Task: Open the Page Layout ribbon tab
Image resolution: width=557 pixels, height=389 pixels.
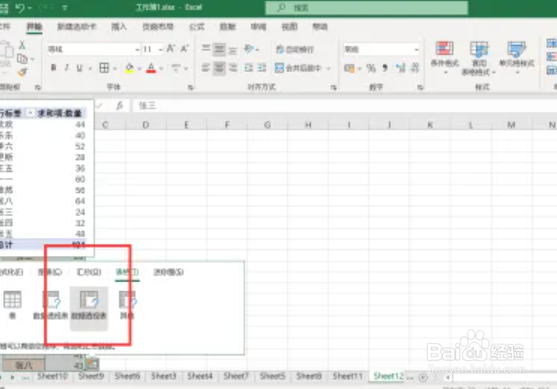Action: pos(158,27)
